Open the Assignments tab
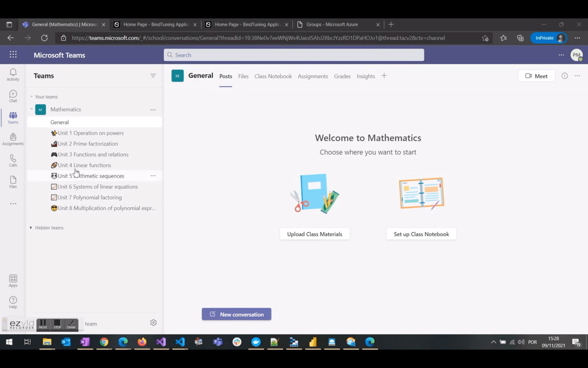The width and height of the screenshot is (588, 368). tap(313, 76)
